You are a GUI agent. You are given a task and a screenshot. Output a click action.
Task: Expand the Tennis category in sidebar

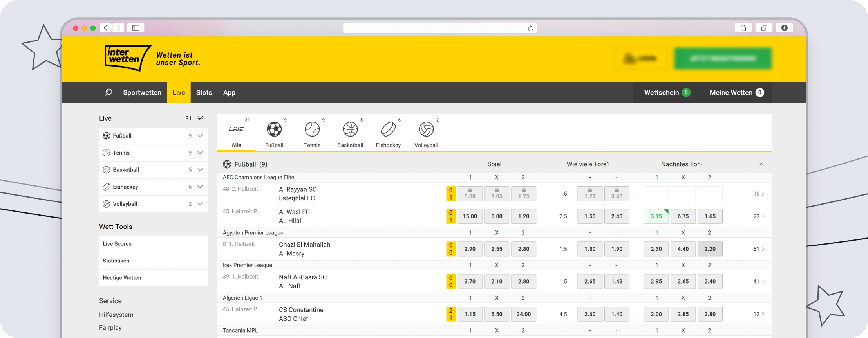coord(200,153)
